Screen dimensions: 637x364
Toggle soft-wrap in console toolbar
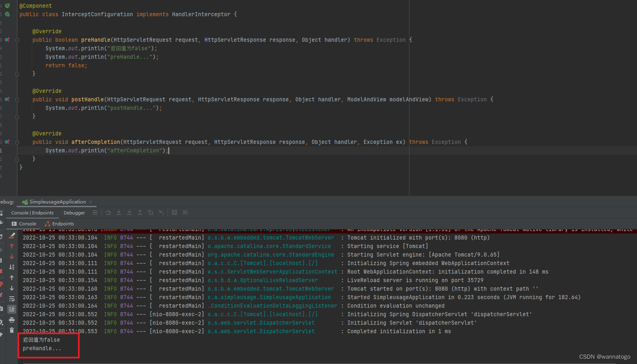coord(12,299)
